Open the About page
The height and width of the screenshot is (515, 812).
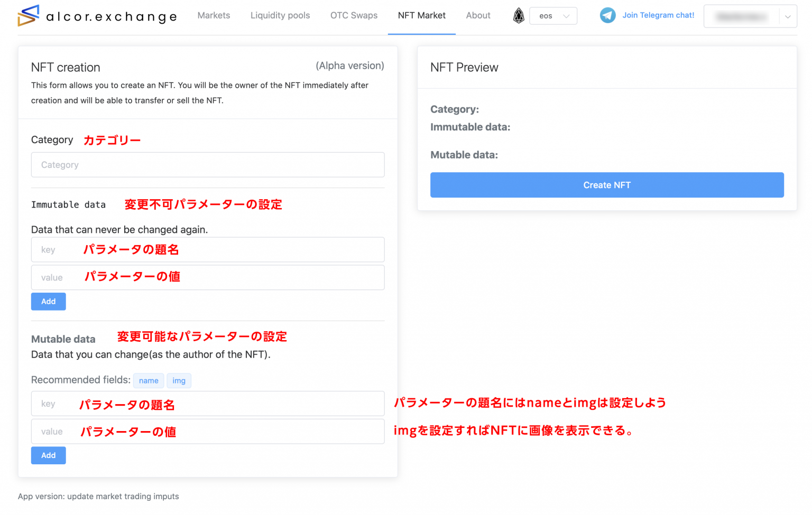click(x=478, y=15)
